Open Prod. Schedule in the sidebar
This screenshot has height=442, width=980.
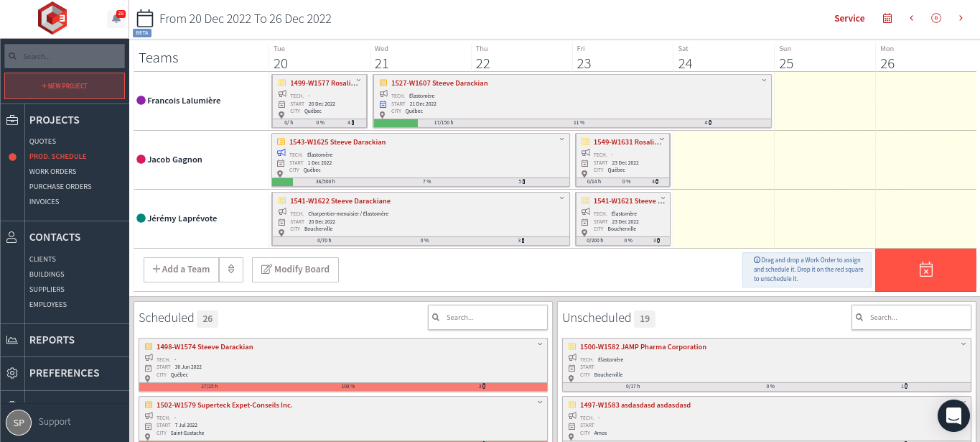click(x=57, y=157)
